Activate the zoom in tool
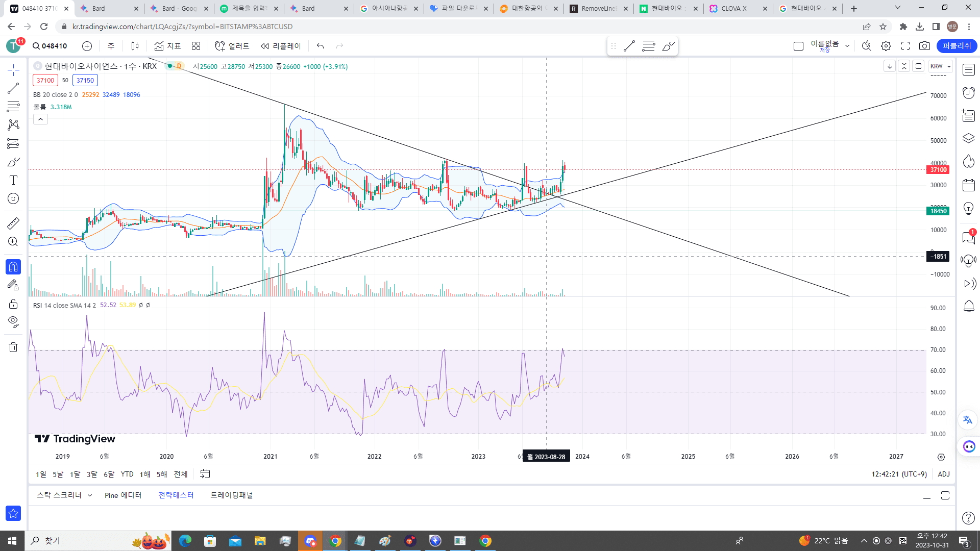 (13, 241)
